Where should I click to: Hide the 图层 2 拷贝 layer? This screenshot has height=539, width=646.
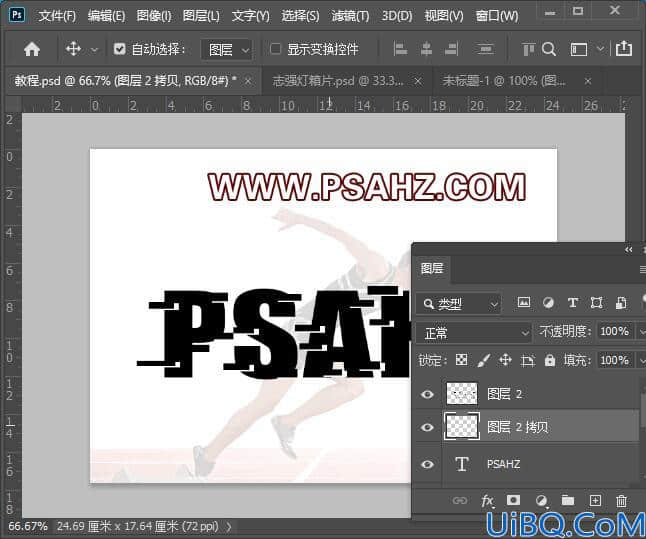427,427
